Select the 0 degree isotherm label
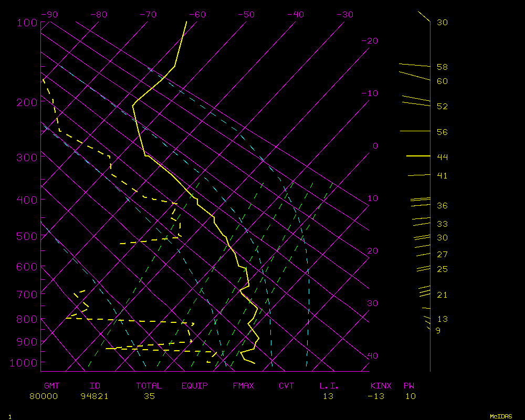This screenshot has width=525, height=420. click(375, 146)
